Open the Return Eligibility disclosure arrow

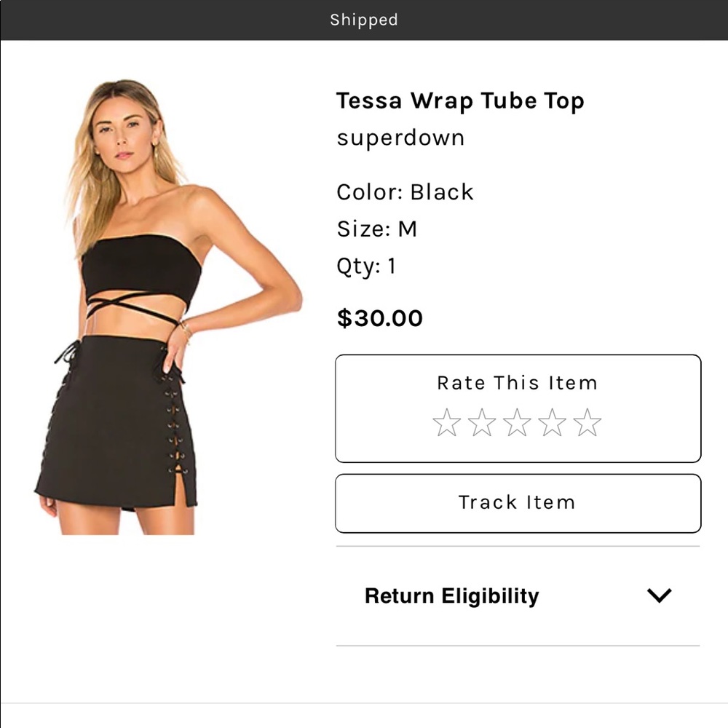click(660, 596)
